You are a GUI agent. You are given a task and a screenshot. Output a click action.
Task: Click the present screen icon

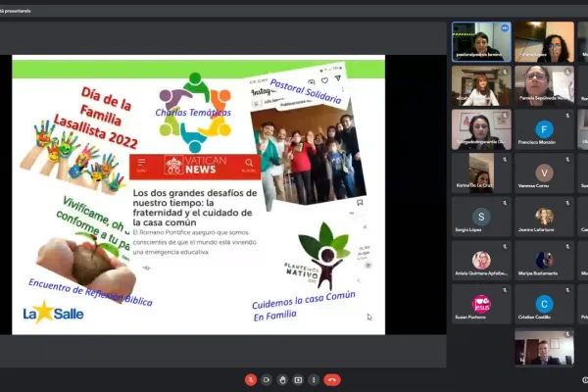pyautogui.click(x=298, y=380)
